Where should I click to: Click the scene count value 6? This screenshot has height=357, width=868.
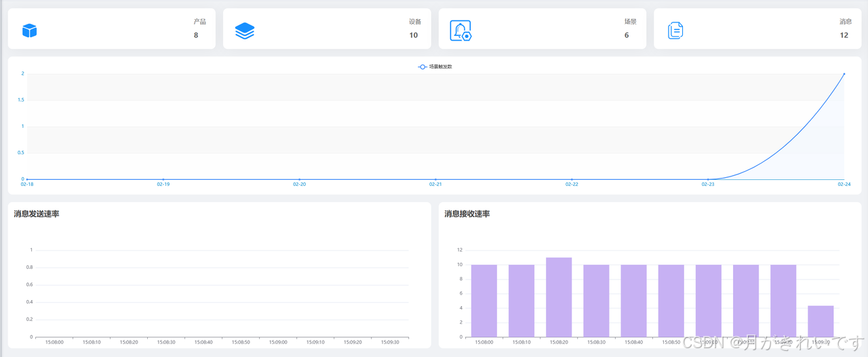point(627,35)
